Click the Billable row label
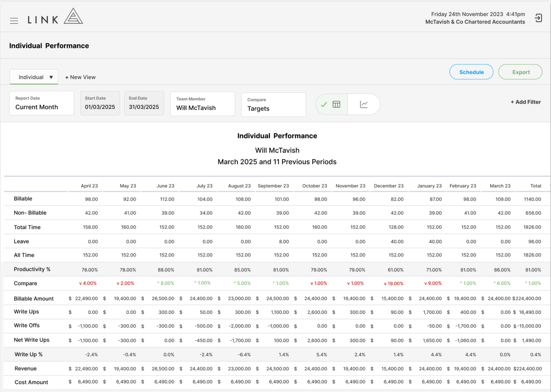Image resolution: width=551 pixels, height=392 pixels. (23, 199)
